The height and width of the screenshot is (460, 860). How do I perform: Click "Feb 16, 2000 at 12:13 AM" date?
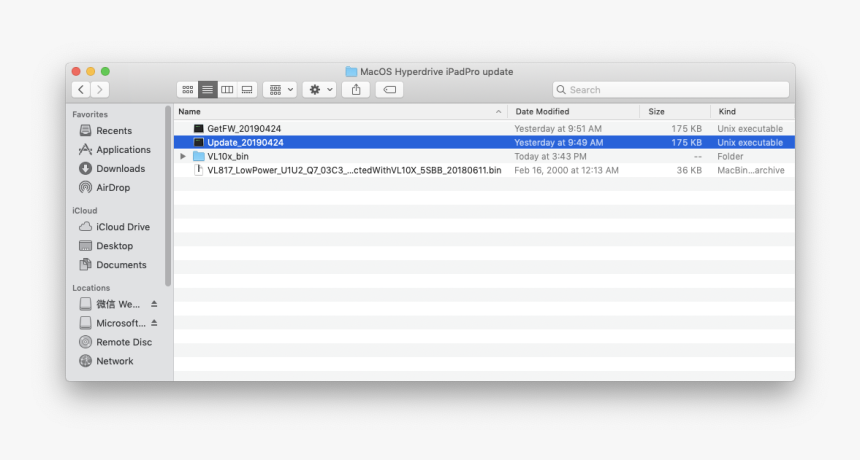pyautogui.click(x=567, y=170)
